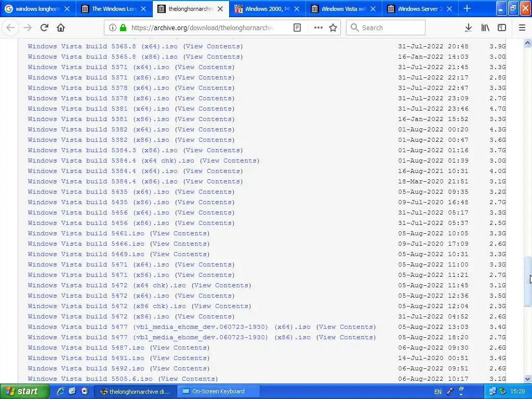532x399 pixels.
Task: Open the browser home page
Action: pyautogui.click(x=61, y=28)
